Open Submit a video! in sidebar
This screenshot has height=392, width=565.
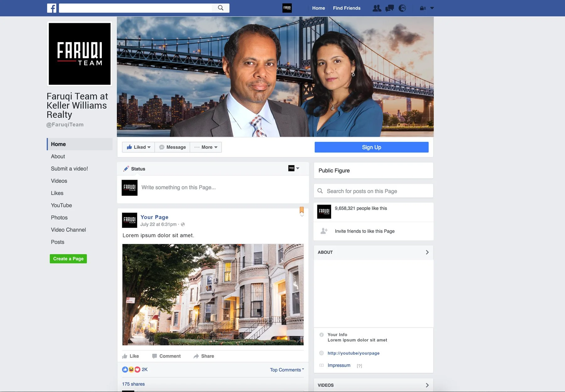[69, 168]
